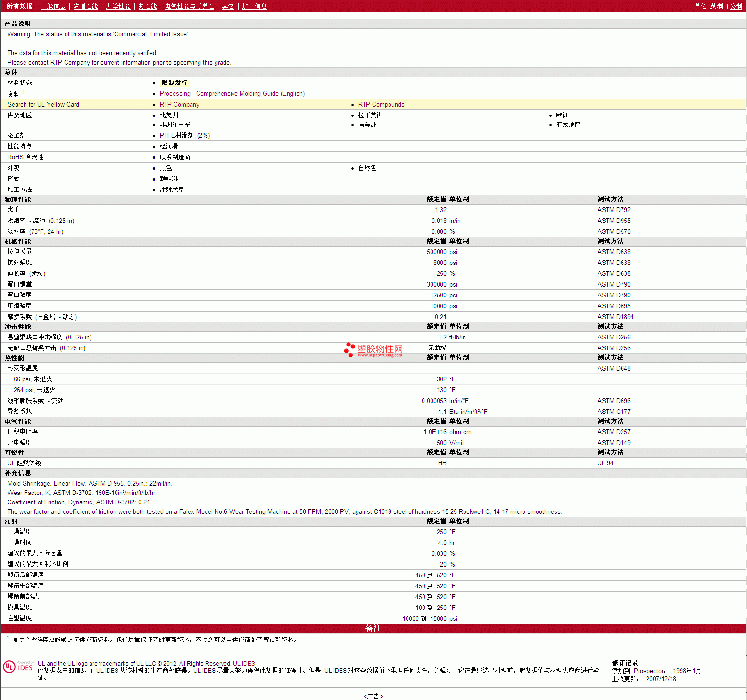Select the 比重 value 1.32
747x700 pixels.
tap(440, 210)
